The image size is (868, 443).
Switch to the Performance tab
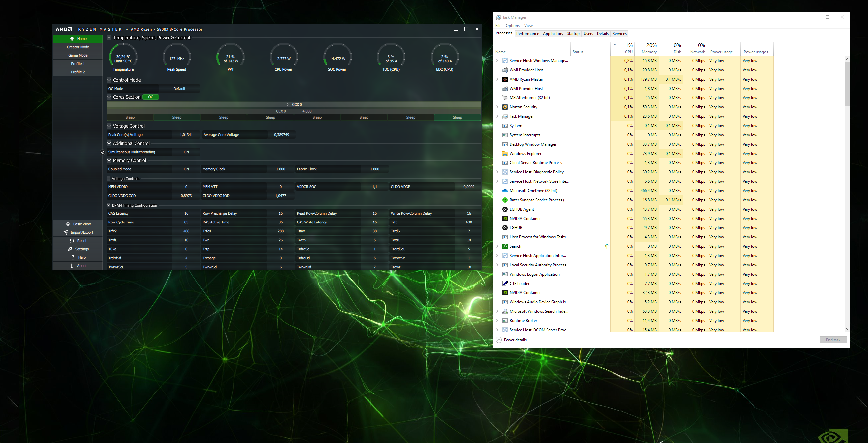(x=527, y=34)
